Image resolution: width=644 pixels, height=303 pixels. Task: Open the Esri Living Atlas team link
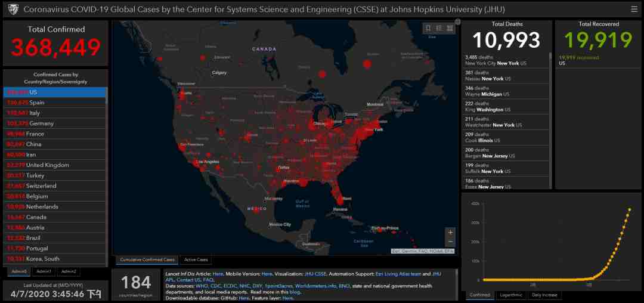click(x=398, y=274)
